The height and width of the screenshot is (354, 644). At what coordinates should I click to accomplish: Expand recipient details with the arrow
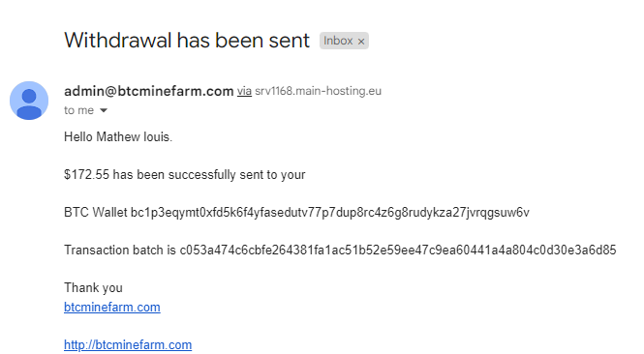click(104, 110)
